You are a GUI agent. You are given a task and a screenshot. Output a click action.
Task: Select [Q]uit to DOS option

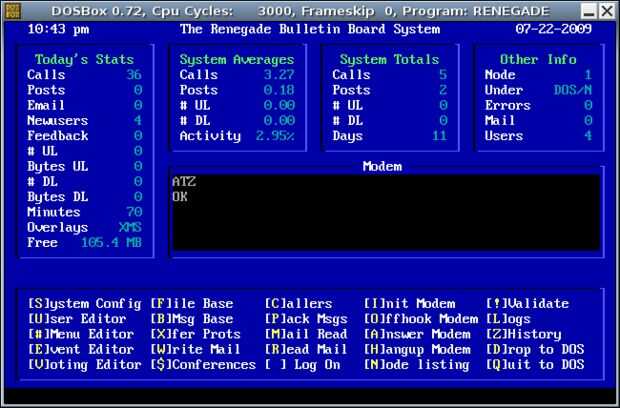pos(535,365)
